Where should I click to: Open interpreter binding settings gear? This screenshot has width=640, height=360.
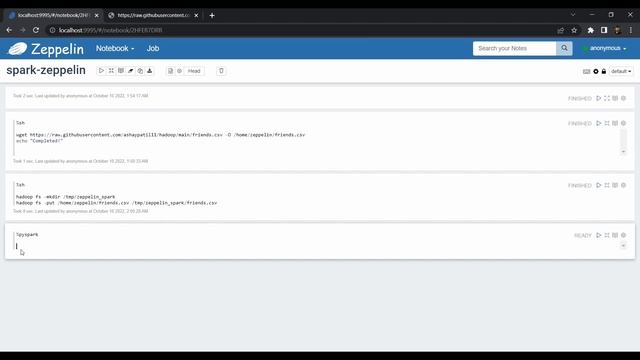click(x=596, y=71)
